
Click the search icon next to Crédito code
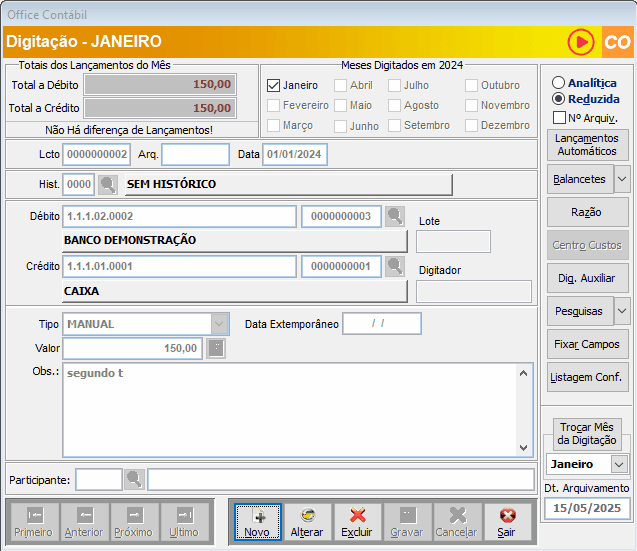(395, 266)
